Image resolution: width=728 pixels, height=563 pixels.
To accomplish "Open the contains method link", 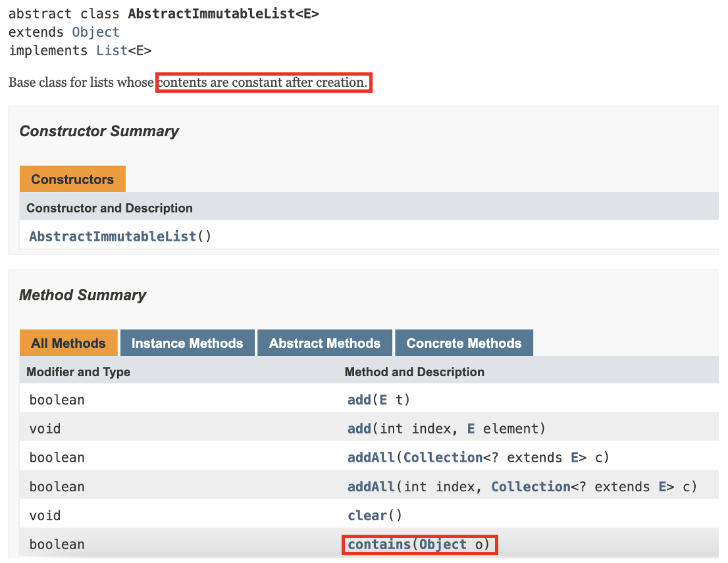I will pos(379,545).
